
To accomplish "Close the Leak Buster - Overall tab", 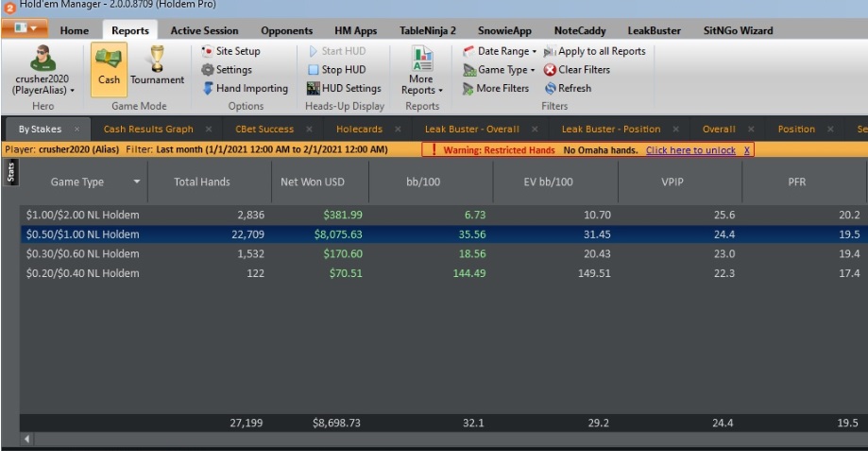I will (535, 130).
